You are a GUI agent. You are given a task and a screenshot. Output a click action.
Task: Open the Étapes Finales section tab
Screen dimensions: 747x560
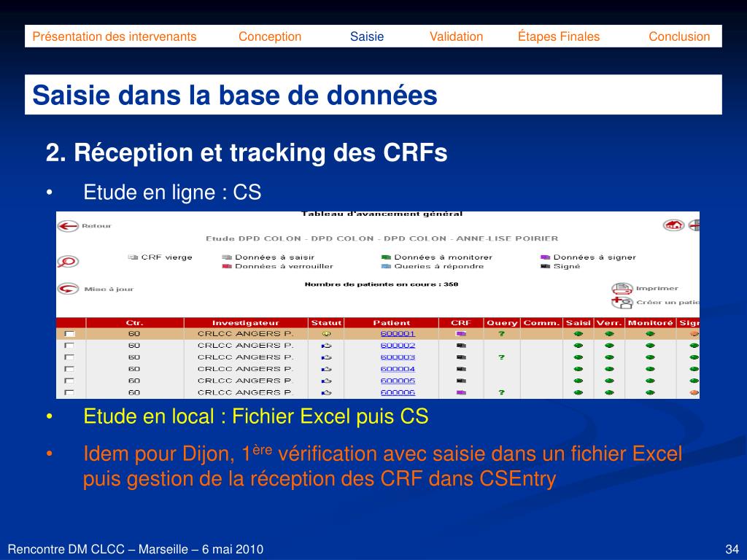pos(559,36)
